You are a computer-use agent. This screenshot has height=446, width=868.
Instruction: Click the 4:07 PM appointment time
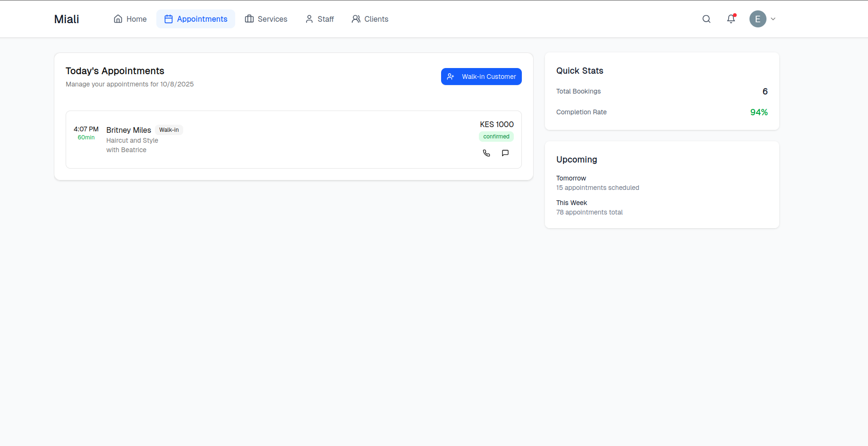tap(86, 129)
